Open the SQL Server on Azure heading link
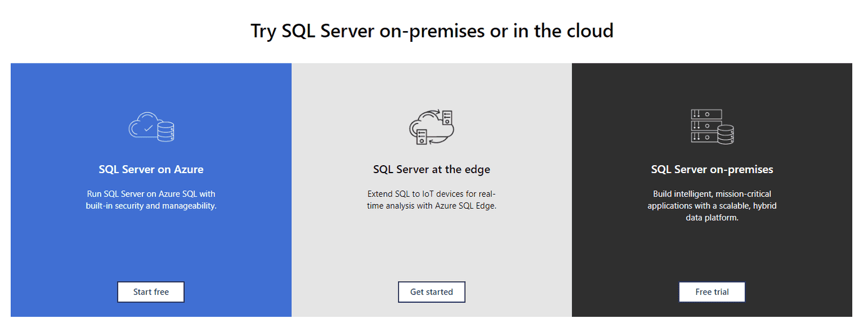This screenshot has height=331, width=868. tap(151, 169)
